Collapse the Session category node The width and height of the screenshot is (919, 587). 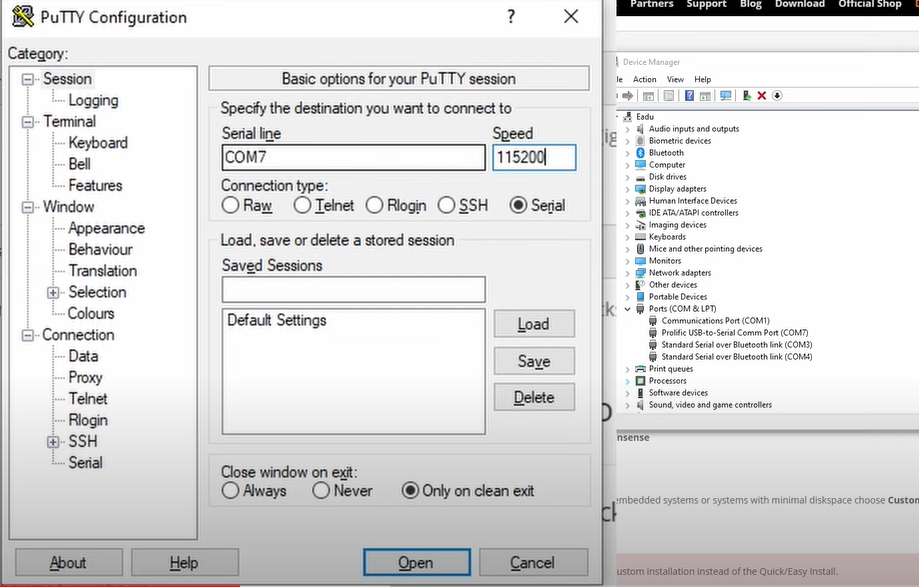coord(28,79)
